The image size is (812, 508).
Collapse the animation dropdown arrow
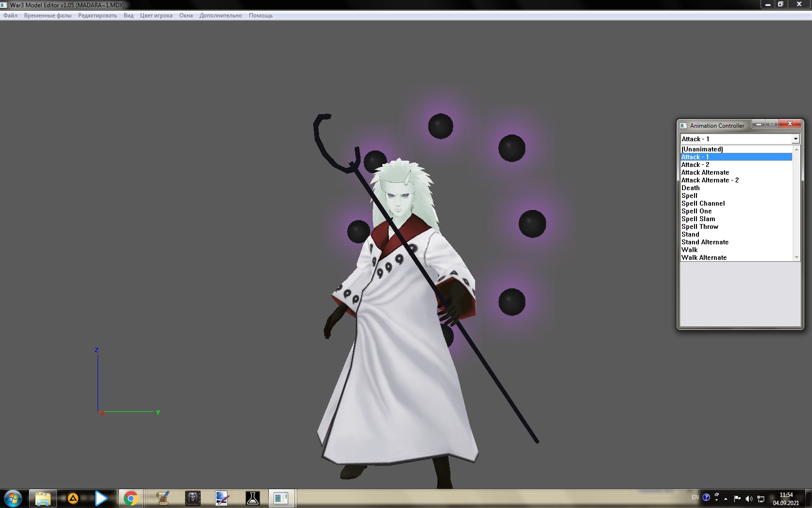(796, 139)
